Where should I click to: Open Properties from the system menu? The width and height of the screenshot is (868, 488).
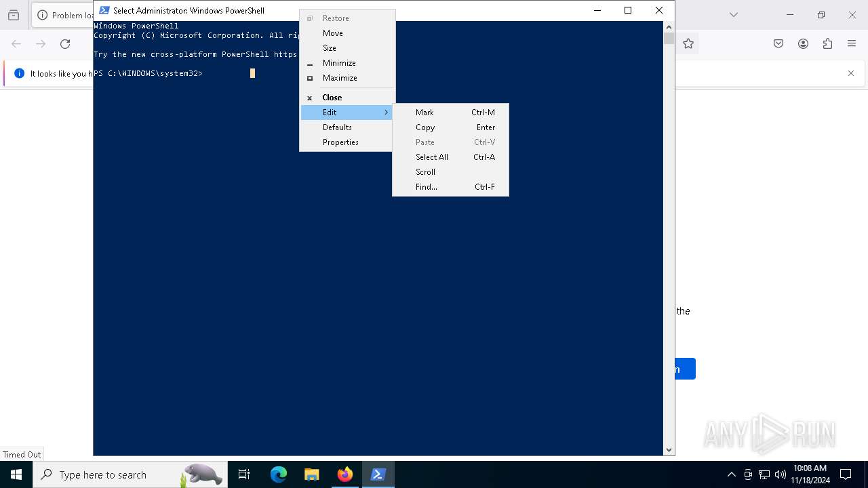coord(347,142)
